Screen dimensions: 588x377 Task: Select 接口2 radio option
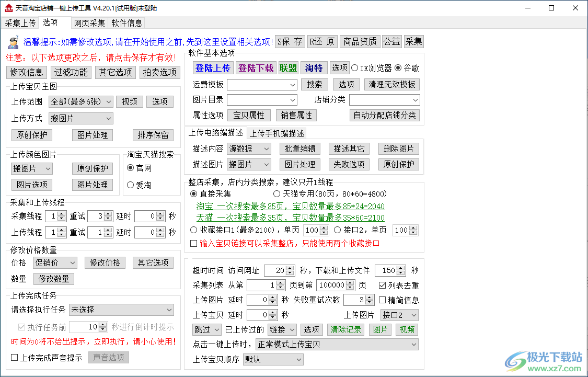pyautogui.click(x=360, y=230)
